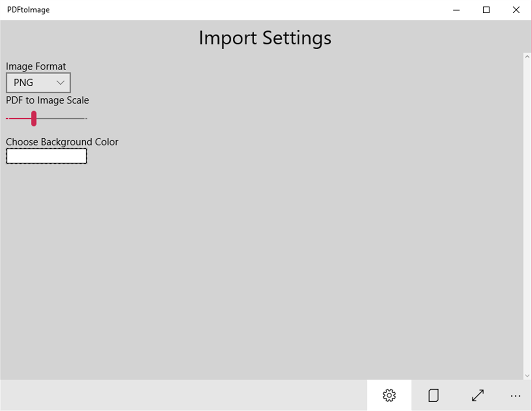Minimize the PDFtoImage window
The width and height of the screenshot is (532, 411).
tap(456, 10)
